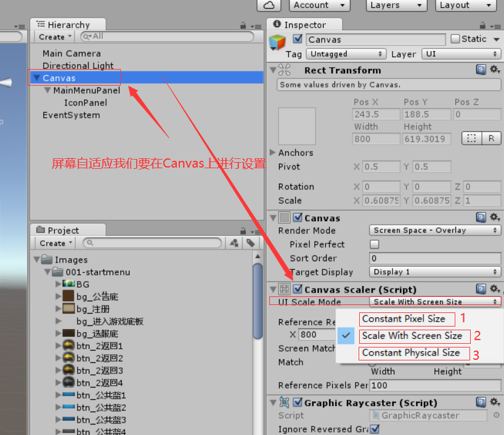Open the Hierarchy panel options menu
The height and width of the screenshot is (435, 504).
256,26
